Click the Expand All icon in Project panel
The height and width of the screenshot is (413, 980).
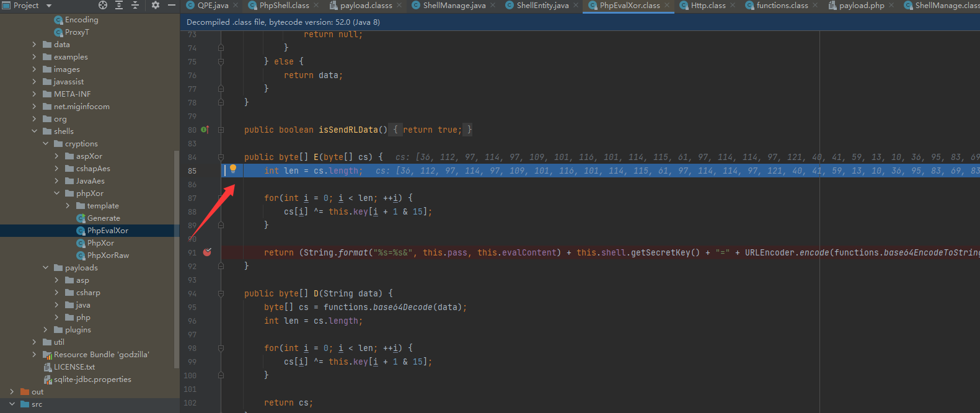pos(119,5)
